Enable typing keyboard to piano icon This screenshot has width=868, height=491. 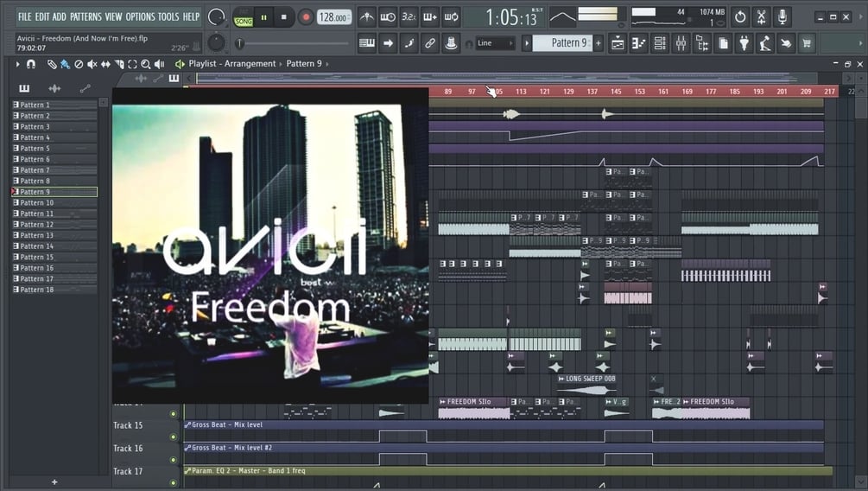click(x=366, y=42)
